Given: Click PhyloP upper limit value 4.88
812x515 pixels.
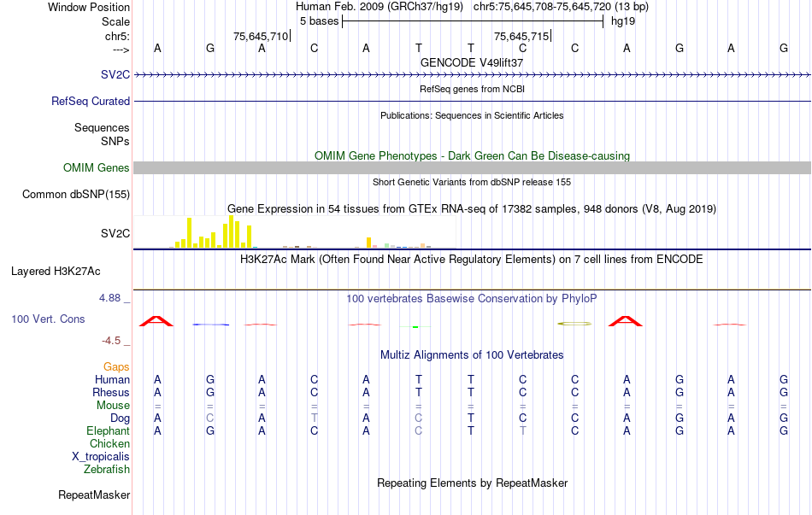Looking at the screenshot, I should click(x=109, y=298).
